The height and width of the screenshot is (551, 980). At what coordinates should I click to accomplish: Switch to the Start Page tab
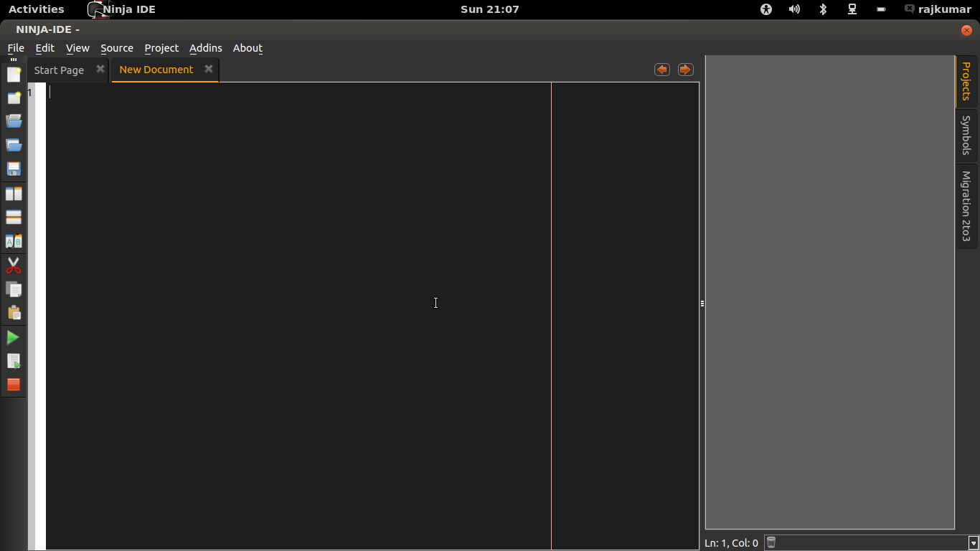(59, 70)
